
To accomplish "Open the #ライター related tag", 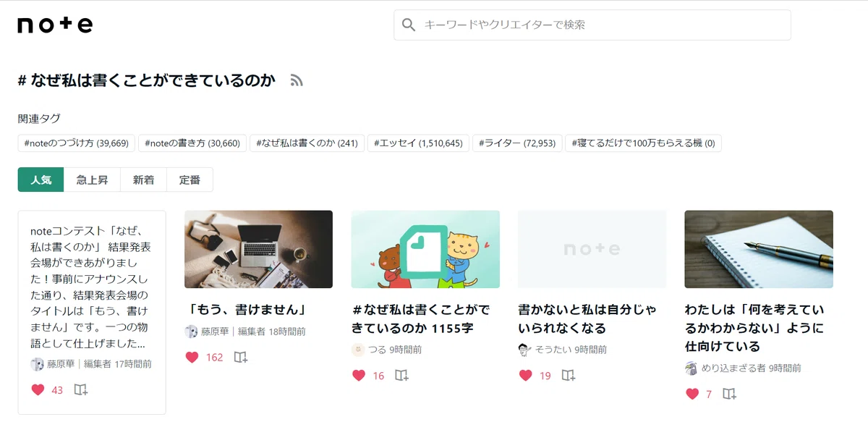I will click(x=517, y=143).
